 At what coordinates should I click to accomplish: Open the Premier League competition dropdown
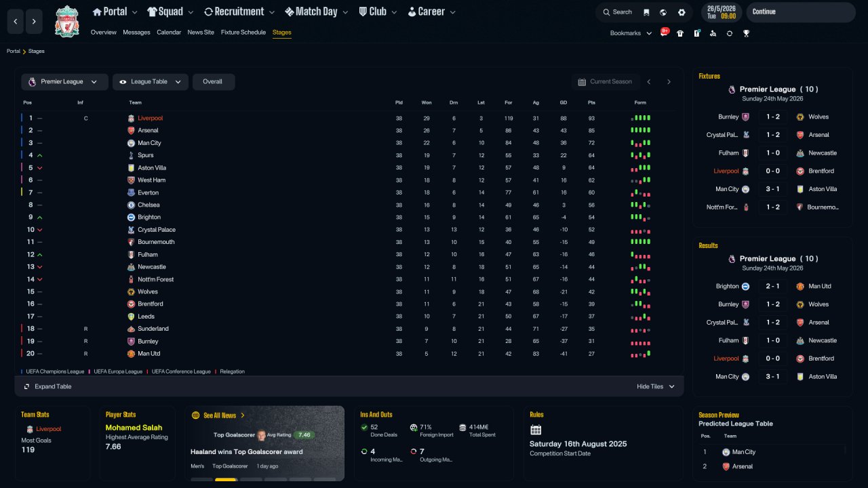[x=64, y=82]
